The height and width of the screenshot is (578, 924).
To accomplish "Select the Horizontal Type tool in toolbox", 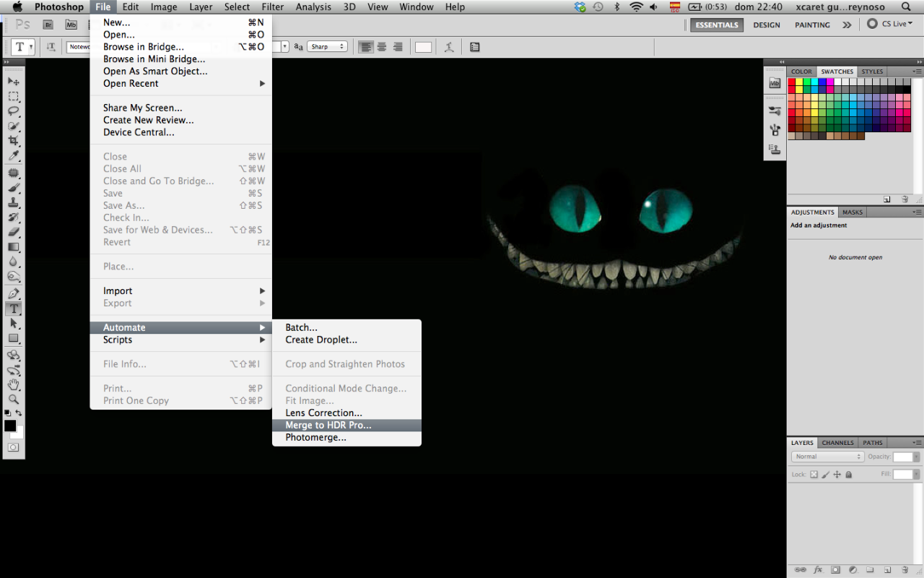I will 14,309.
